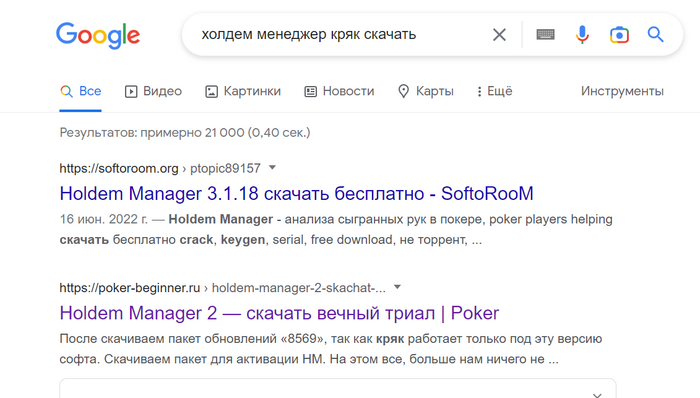Open Holdem Manager 3.1.18 SoftoRooM result
700x398 pixels.
click(x=296, y=194)
